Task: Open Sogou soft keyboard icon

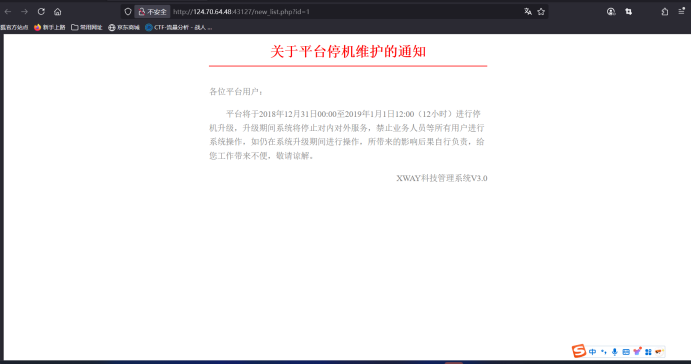Action: point(626,352)
